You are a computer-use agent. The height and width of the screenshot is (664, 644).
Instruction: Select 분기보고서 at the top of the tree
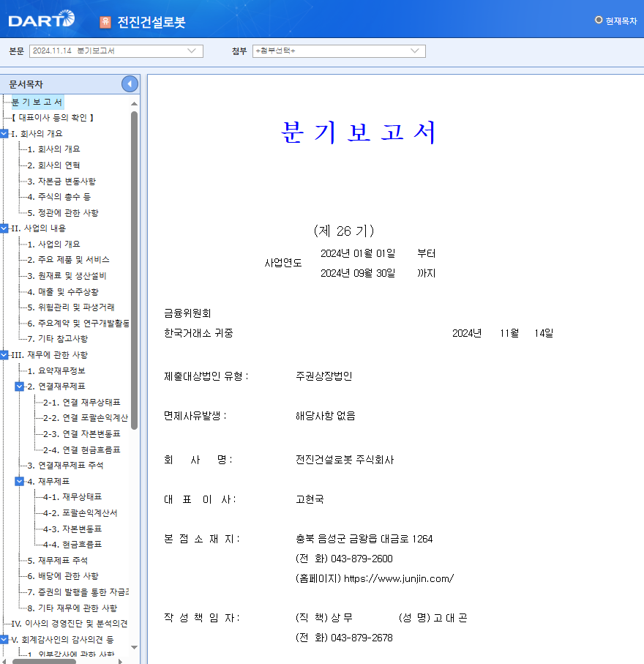click(35, 102)
